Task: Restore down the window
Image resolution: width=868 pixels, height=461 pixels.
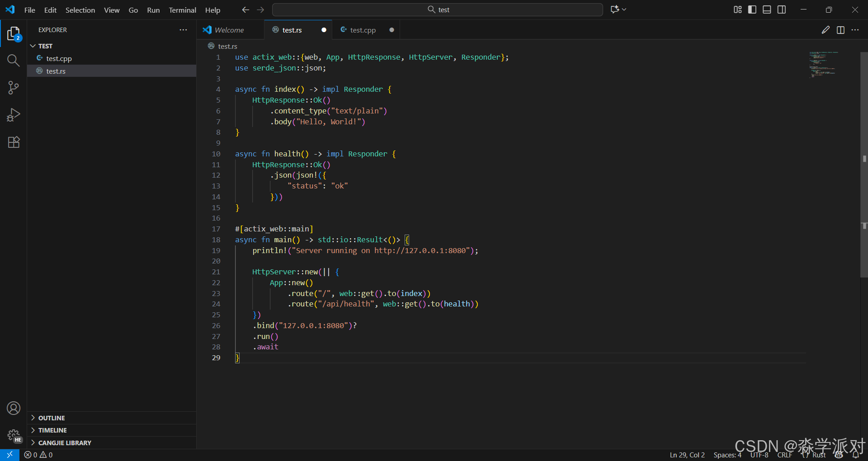Action: click(x=829, y=9)
